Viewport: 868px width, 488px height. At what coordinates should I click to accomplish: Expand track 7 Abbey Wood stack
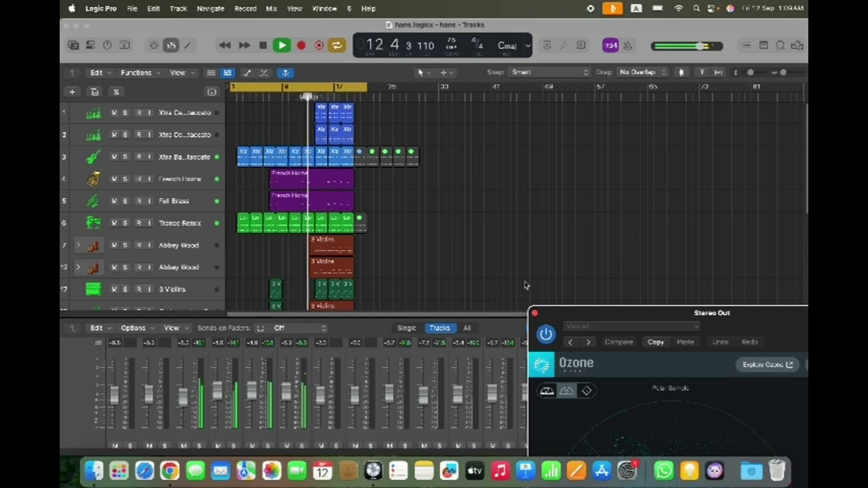tap(77, 245)
